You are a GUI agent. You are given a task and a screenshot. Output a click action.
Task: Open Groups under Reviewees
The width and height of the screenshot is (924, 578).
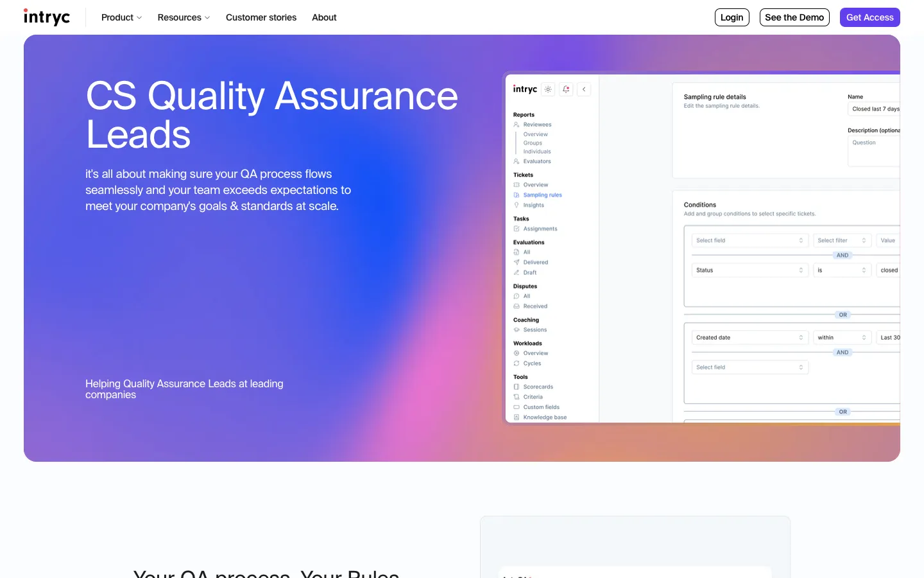click(x=533, y=143)
